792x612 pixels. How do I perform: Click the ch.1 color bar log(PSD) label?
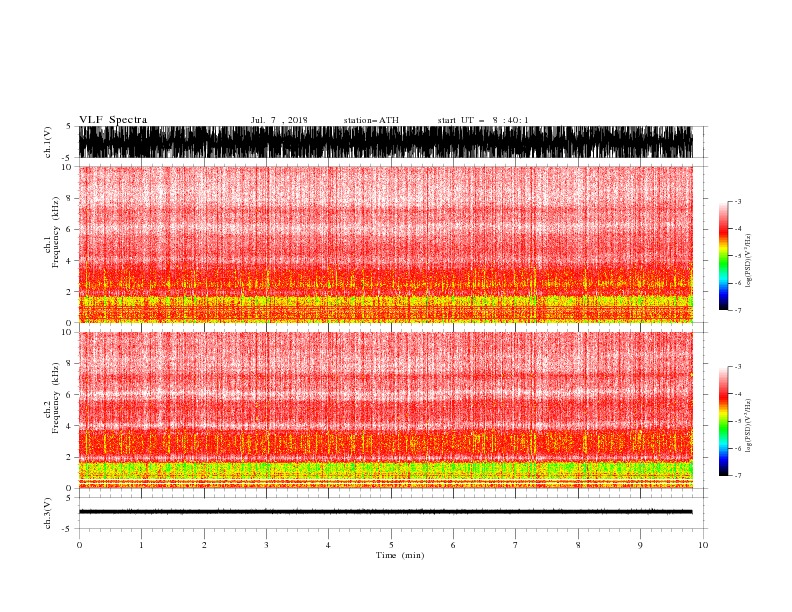click(748, 261)
